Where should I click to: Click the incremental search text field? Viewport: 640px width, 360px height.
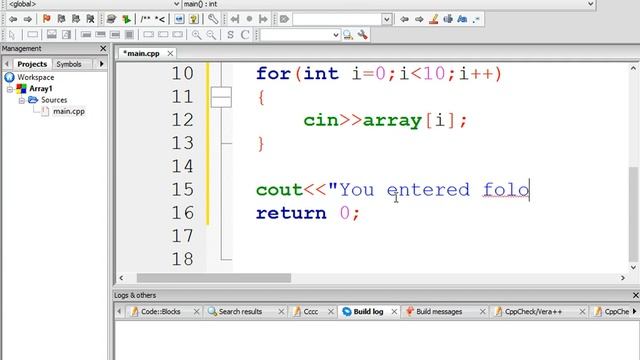point(337,19)
